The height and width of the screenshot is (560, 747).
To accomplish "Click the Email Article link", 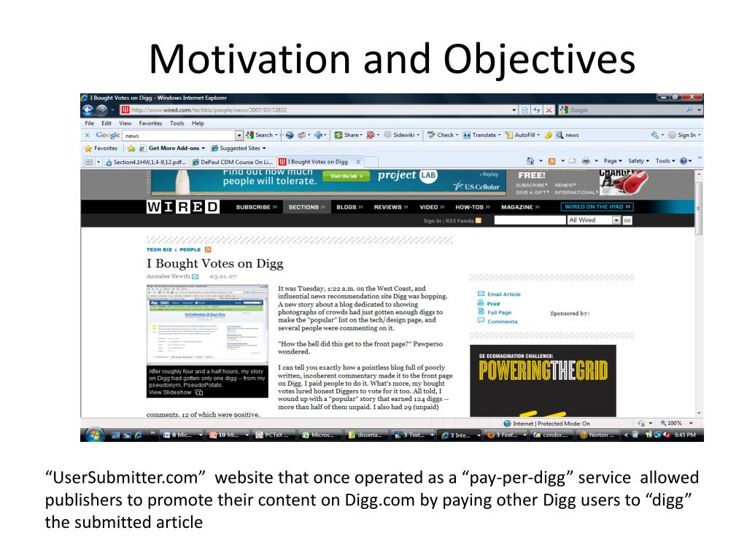I will (503, 295).
